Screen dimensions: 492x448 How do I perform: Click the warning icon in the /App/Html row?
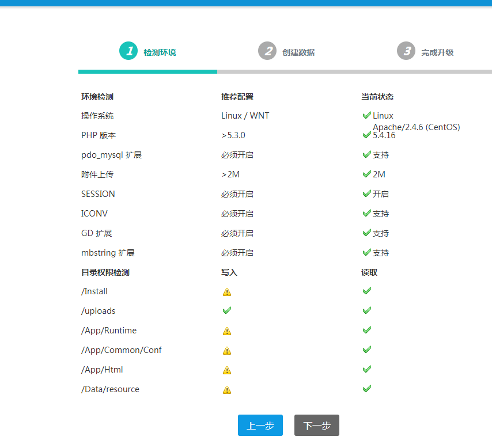[227, 370]
